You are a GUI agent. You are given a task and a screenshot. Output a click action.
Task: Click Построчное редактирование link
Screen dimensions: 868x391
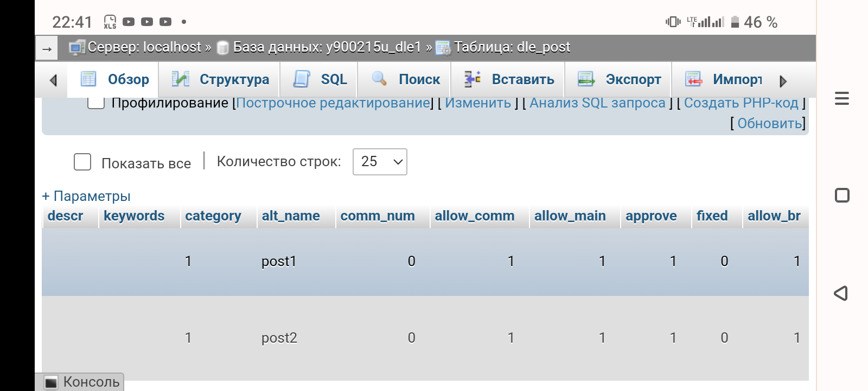(333, 103)
